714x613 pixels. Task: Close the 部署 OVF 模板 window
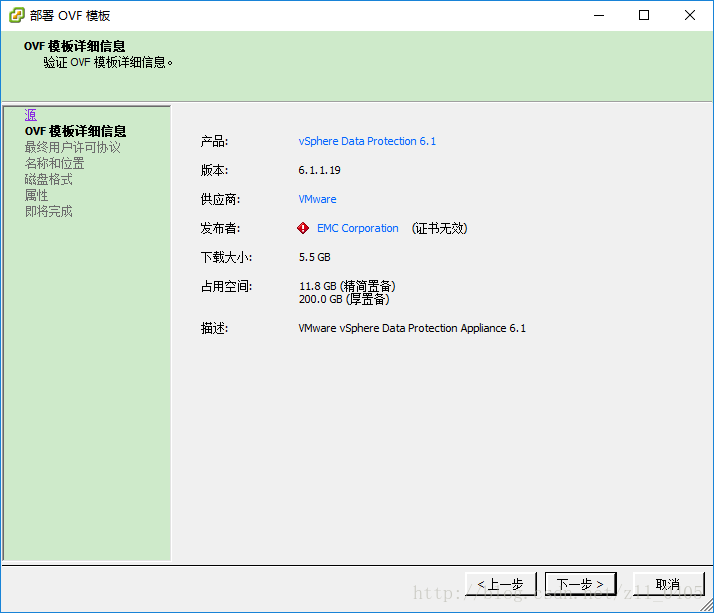coord(690,15)
